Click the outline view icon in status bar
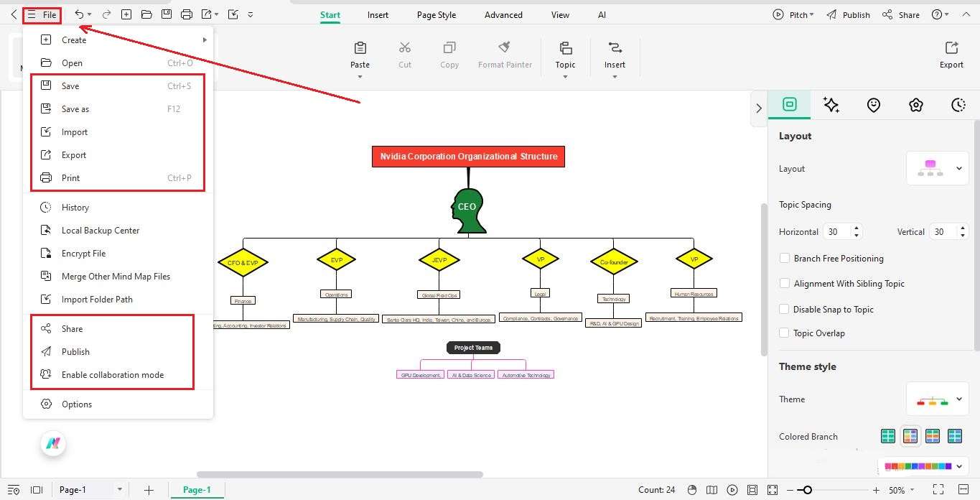Screen dimensions: 980x500 pyautogui.click(x=14, y=490)
